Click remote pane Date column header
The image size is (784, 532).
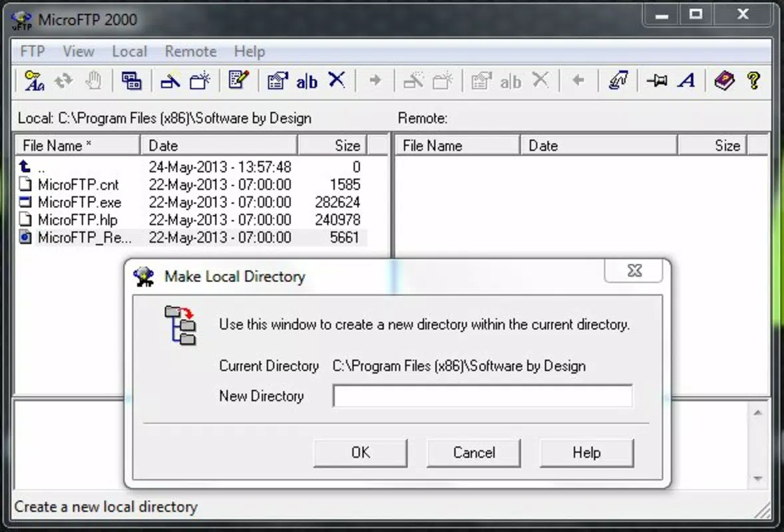(599, 146)
